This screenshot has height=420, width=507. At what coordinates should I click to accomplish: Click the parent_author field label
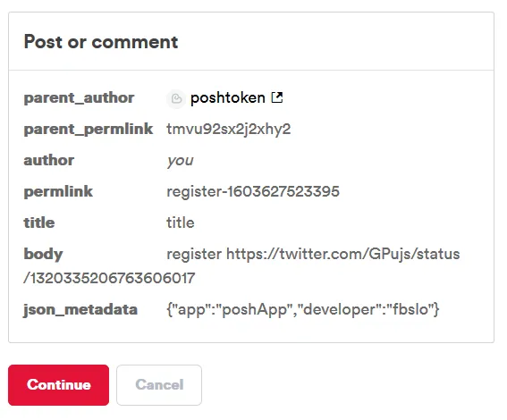click(x=79, y=98)
